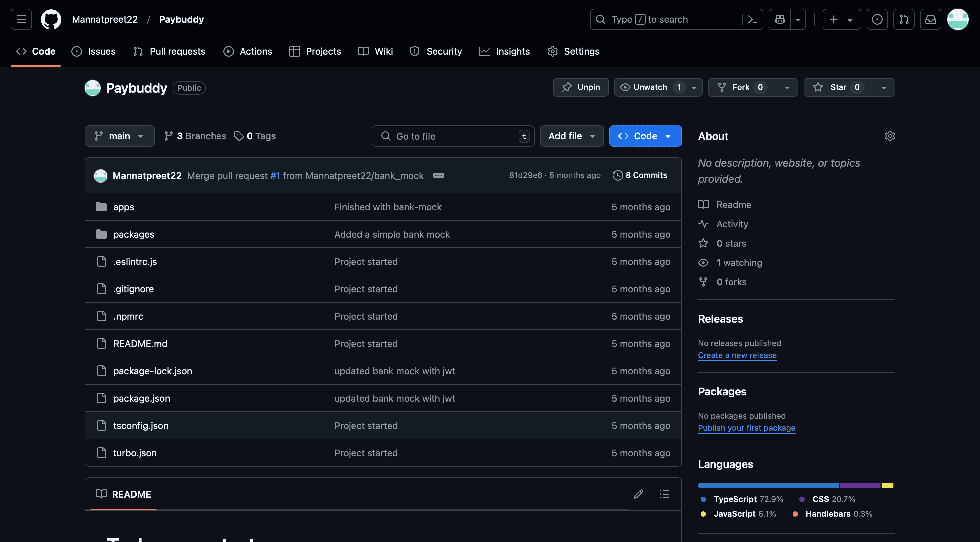The width and height of the screenshot is (980, 542).
Task: Edit repository details with the About gear icon
Action: (889, 136)
